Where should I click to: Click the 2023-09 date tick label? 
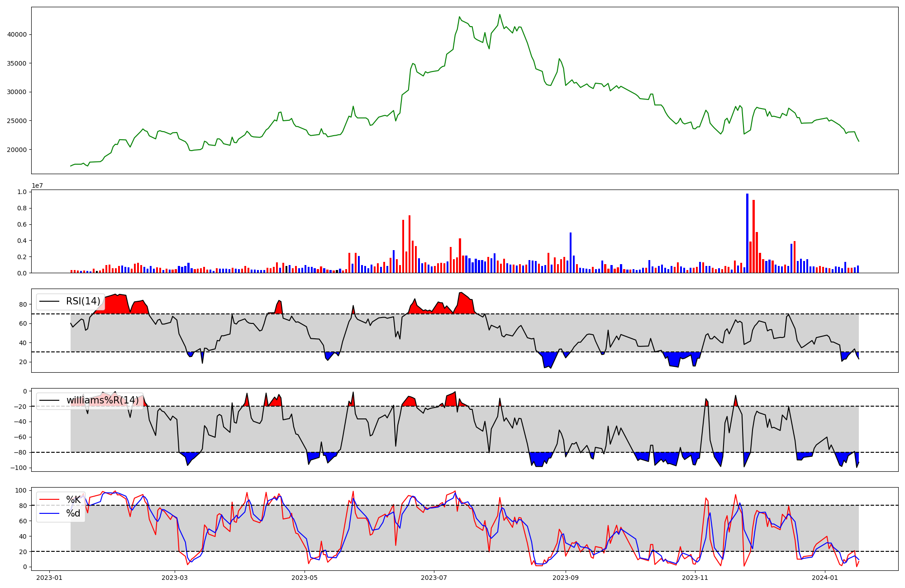point(566,578)
